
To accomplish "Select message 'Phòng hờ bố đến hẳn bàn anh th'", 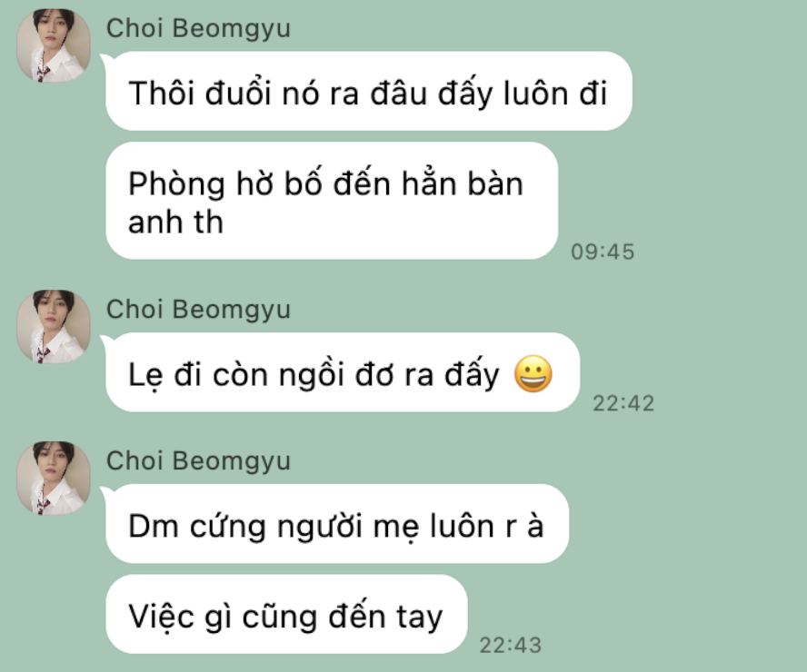I will click(x=332, y=201).
